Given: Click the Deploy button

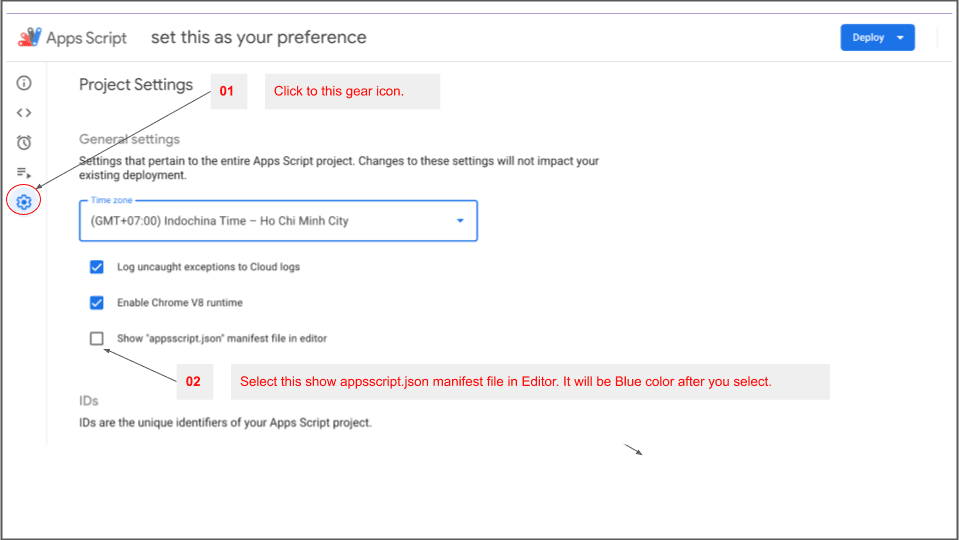Looking at the screenshot, I should [867, 38].
